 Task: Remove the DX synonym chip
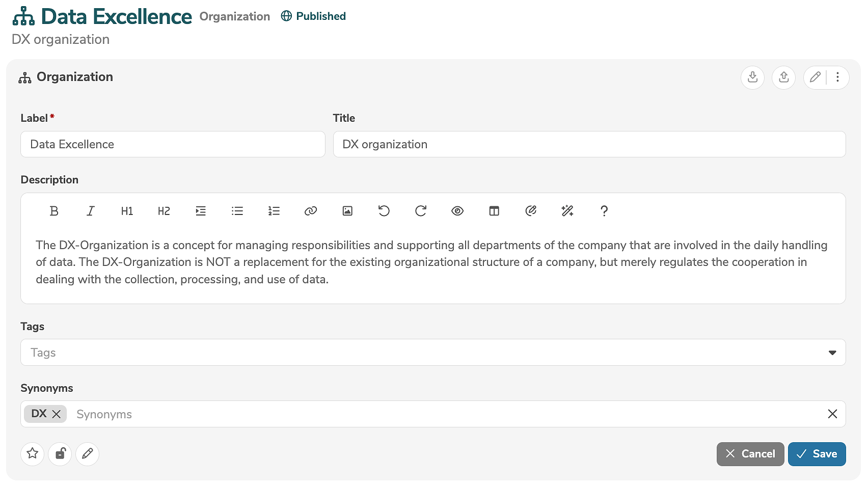[57, 414]
